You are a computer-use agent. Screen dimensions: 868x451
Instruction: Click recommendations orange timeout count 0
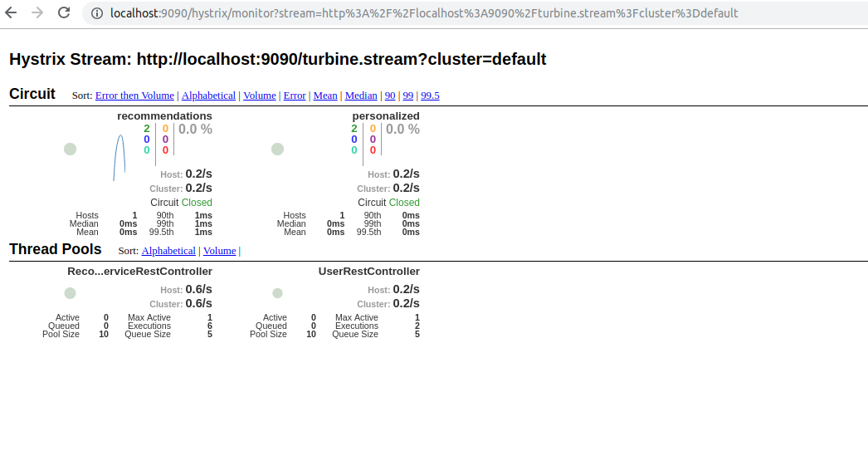click(165, 129)
